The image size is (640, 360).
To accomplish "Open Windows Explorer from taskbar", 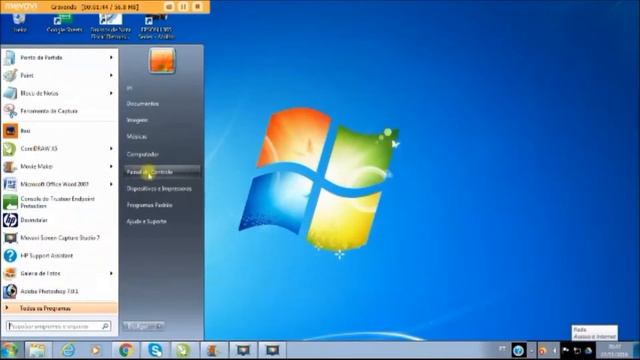I will pyautogui.click(x=38, y=350).
